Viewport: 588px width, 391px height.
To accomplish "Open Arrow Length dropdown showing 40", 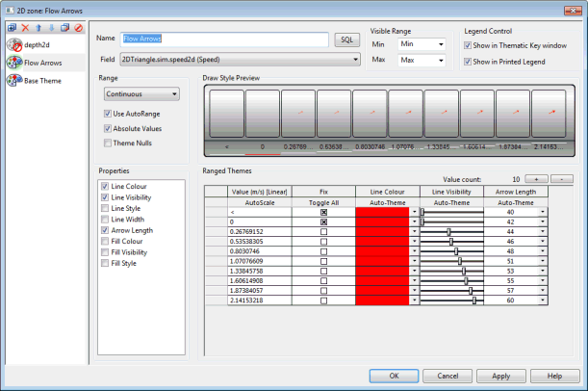I will [x=543, y=212].
